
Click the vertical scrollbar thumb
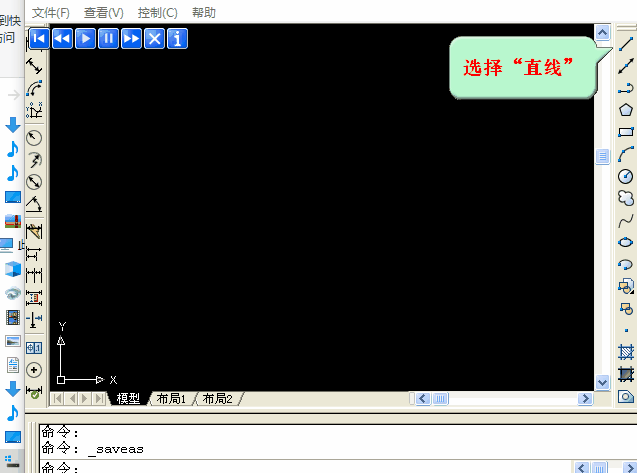point(602,156)
